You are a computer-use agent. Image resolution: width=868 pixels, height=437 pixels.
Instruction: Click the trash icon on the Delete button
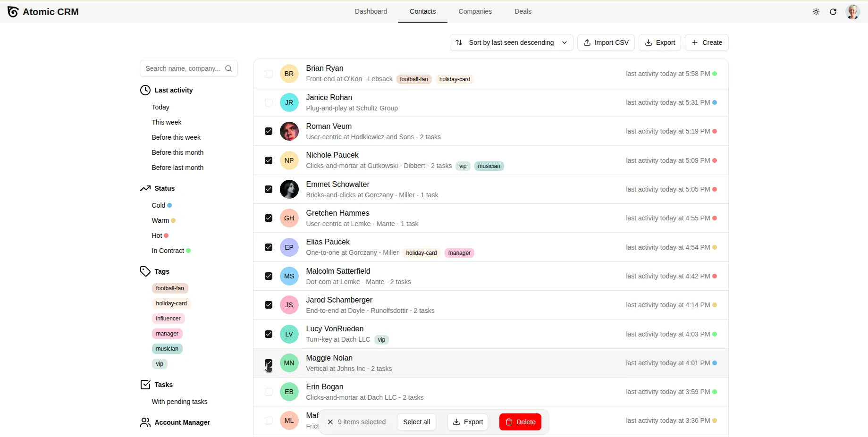509,421
